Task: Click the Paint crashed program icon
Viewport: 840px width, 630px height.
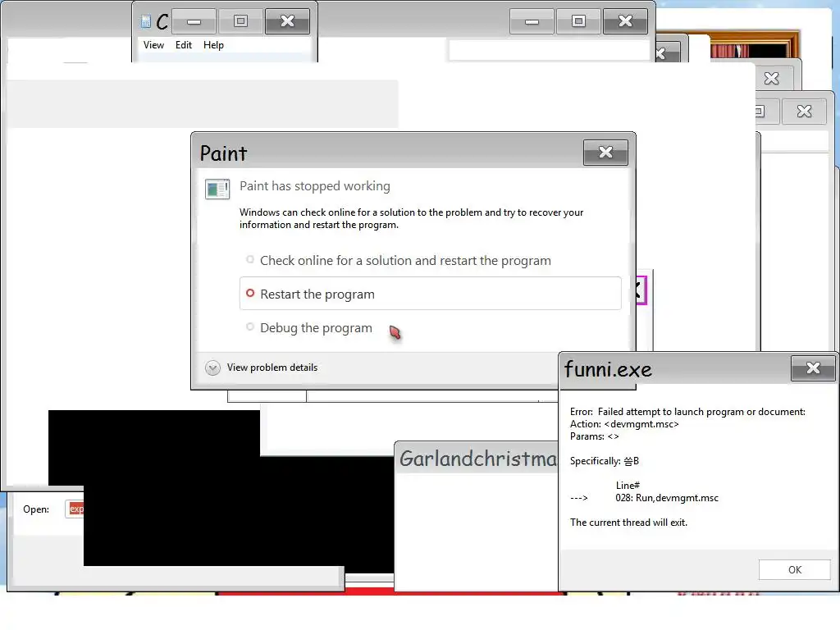Action: point(217,189)
